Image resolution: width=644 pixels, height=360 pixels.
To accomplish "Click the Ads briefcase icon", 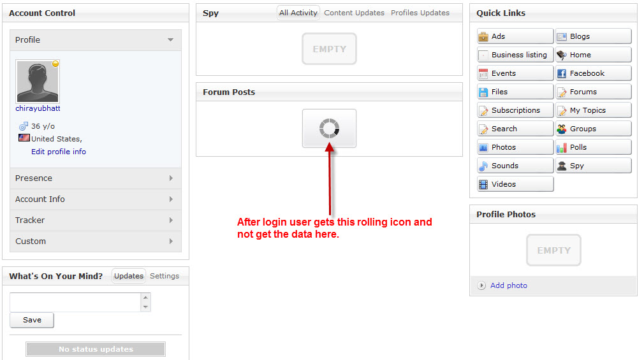I will (483, 36).
